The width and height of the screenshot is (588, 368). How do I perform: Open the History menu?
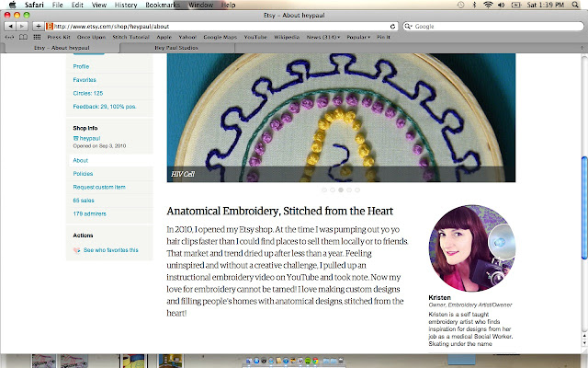coord(126,5)
